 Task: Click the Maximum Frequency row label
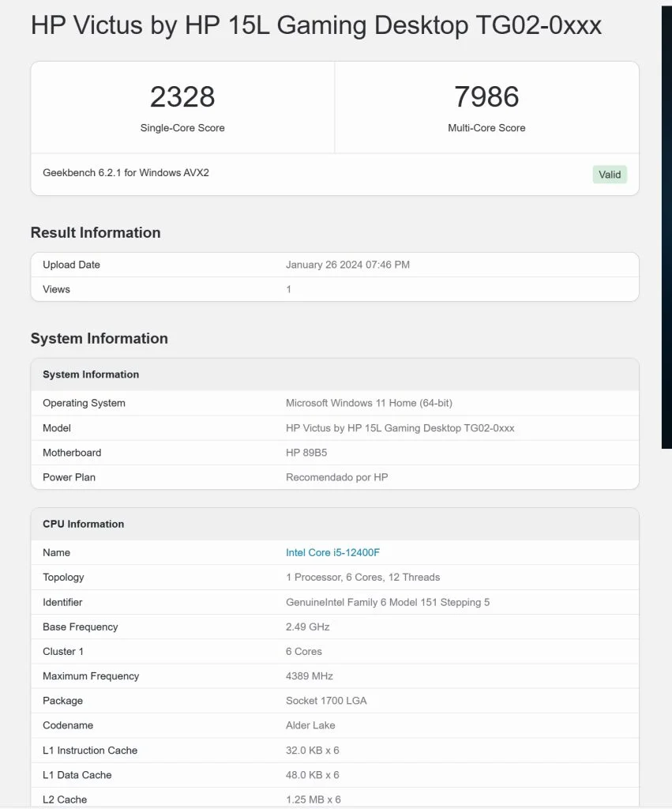[91, 676]
